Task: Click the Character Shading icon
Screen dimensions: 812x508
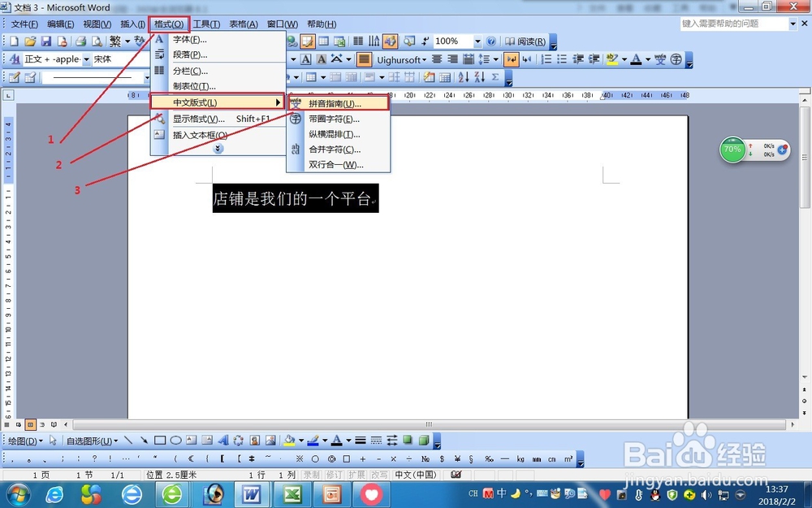Action: [322, 59]
